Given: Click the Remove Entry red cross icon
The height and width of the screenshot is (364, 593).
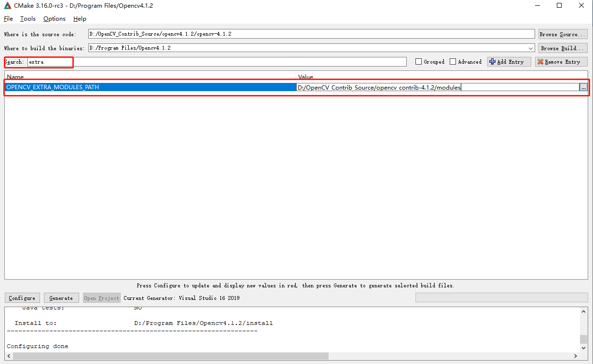Looking at the screenshot, I should tap(540, 62).
